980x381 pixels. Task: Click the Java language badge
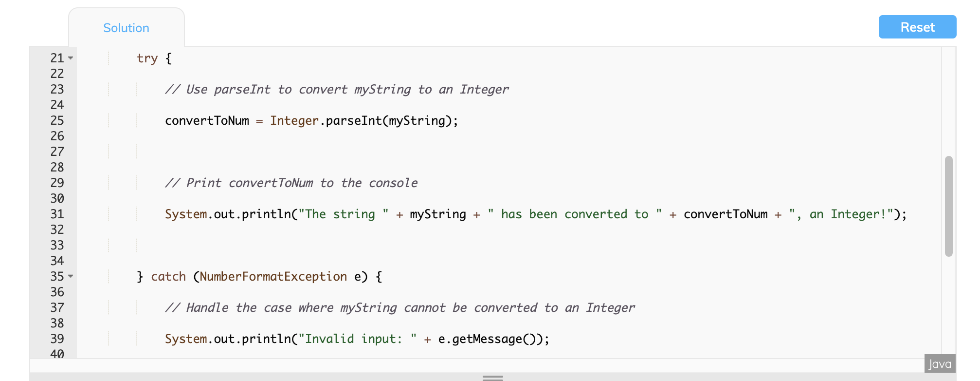pyautogui.click(x=939, y=363)
